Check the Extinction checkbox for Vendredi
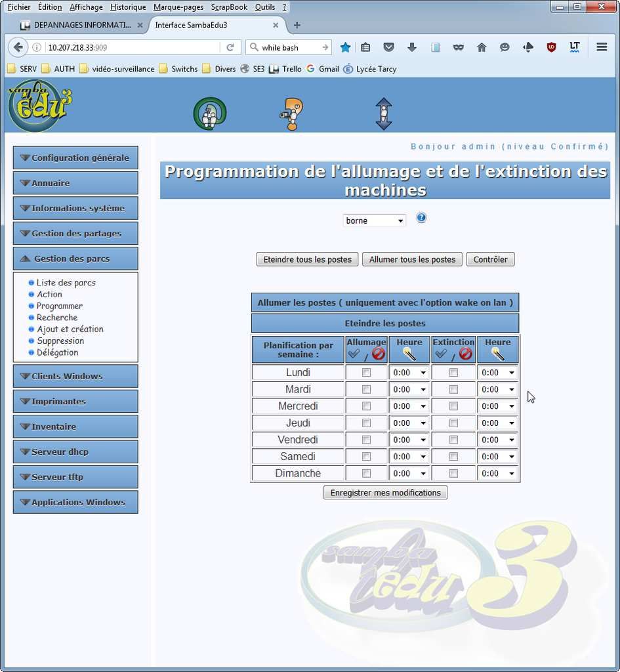The image size is (620, 672). click(453, 440)
